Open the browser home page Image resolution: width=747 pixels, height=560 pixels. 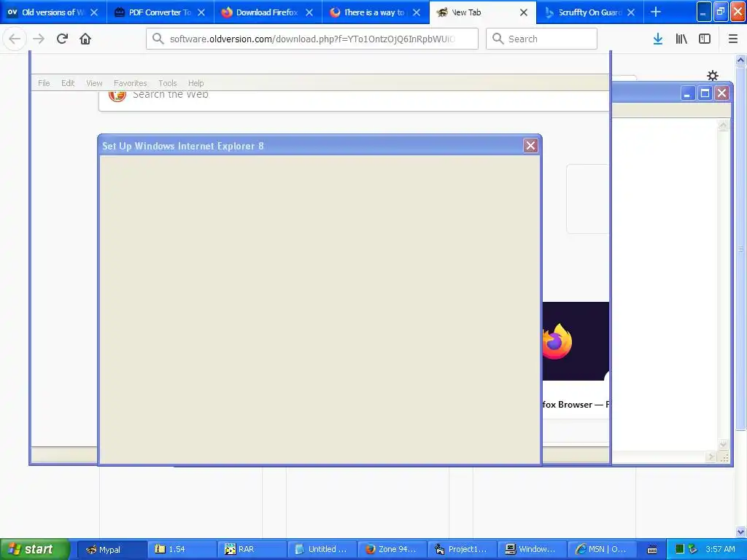coord(85,39)
